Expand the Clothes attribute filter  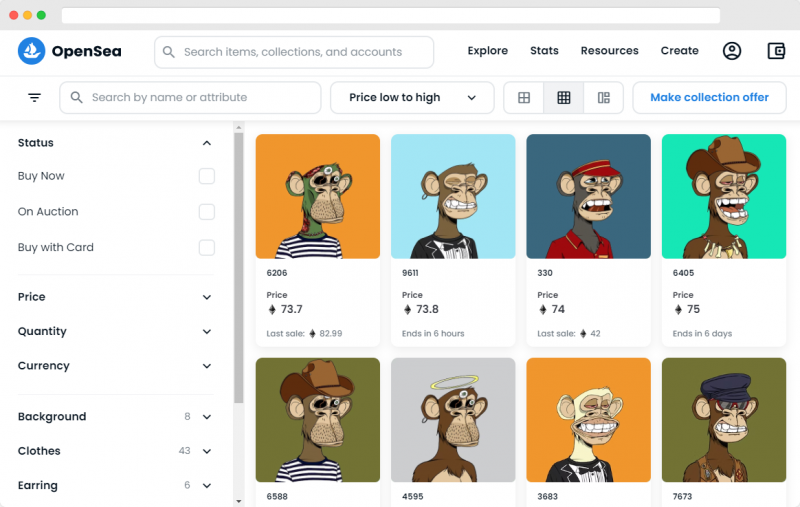coord(207,451)
